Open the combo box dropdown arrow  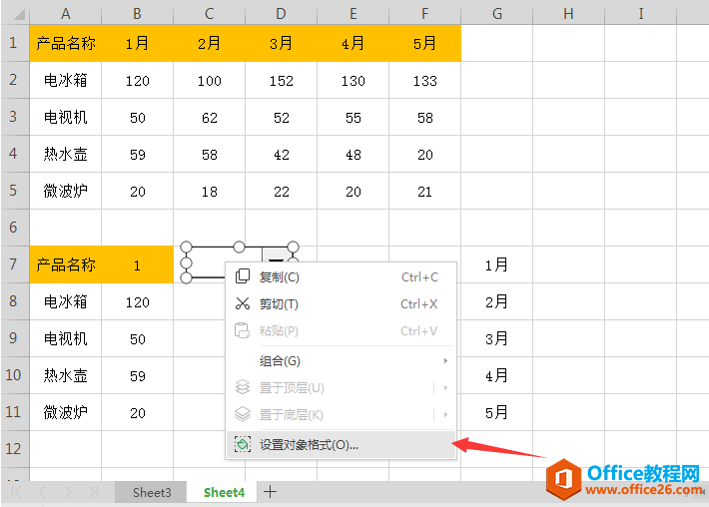(276, 262)
